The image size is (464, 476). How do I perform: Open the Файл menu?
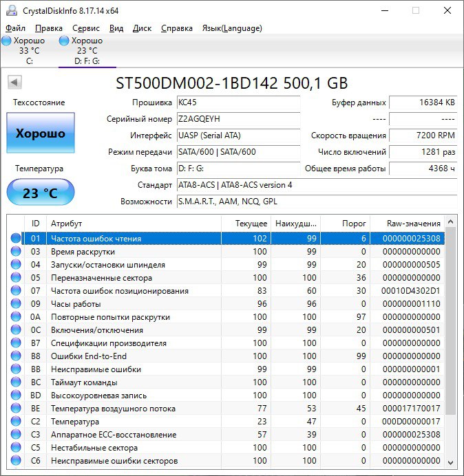tap(15, 28)
